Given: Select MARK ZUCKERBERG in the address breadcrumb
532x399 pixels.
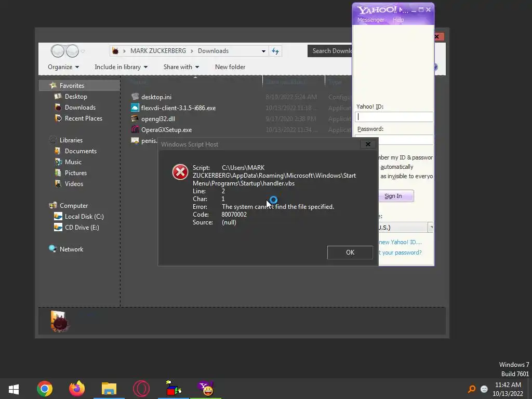Looking at the screenshot, I should point(158,51).
